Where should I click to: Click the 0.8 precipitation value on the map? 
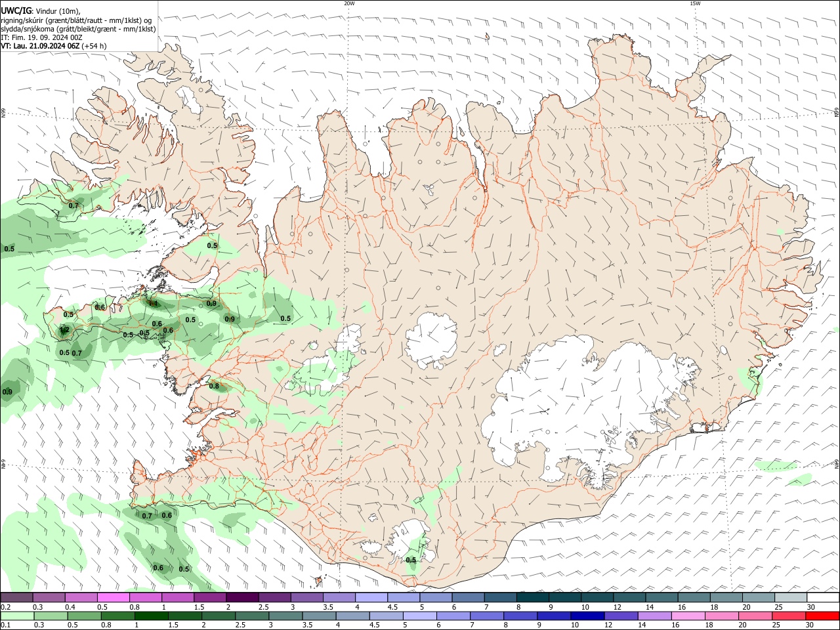[x=214, y=386]
